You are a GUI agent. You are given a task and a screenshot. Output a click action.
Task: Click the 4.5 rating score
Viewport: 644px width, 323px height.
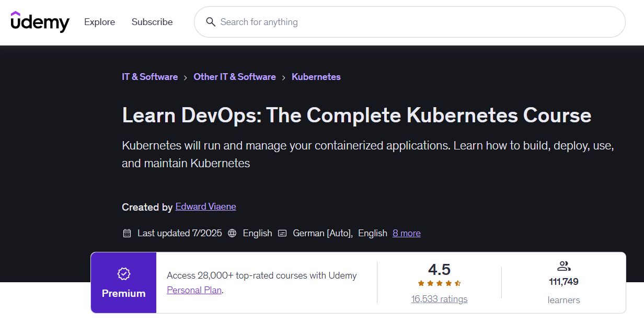pyautogui.click(x=439, y=270)
